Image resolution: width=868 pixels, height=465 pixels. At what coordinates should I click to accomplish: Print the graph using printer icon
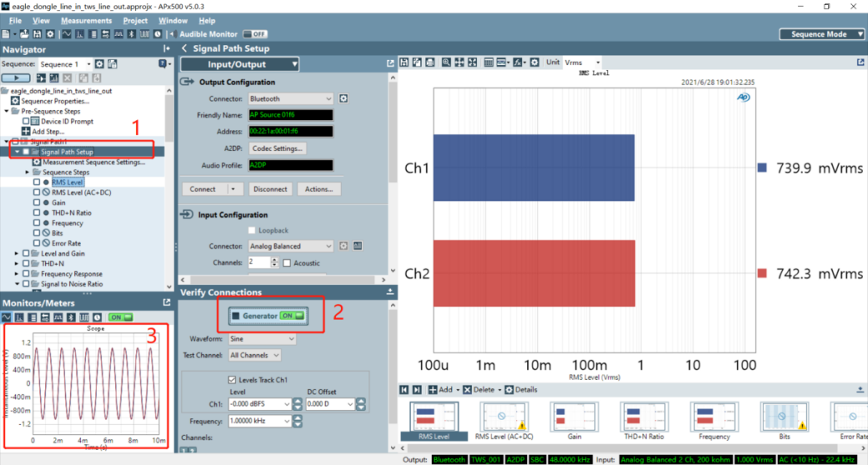430,63
